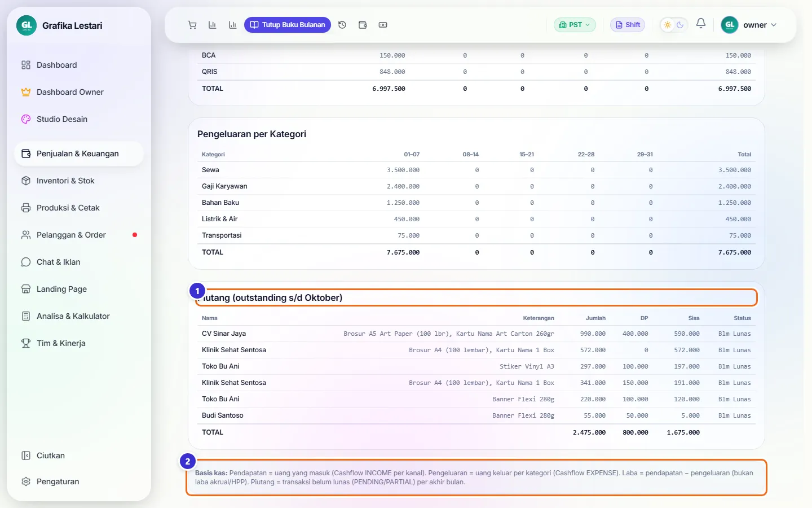812x508 pixels.
Task: Click the Dashboard grid icon in sidebar
Action: 26,65
